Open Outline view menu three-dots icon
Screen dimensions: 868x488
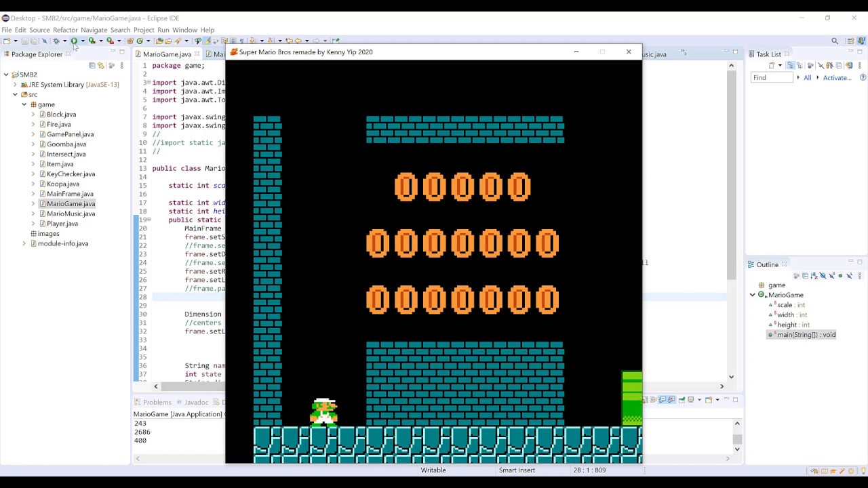click(x=859, y=275)
